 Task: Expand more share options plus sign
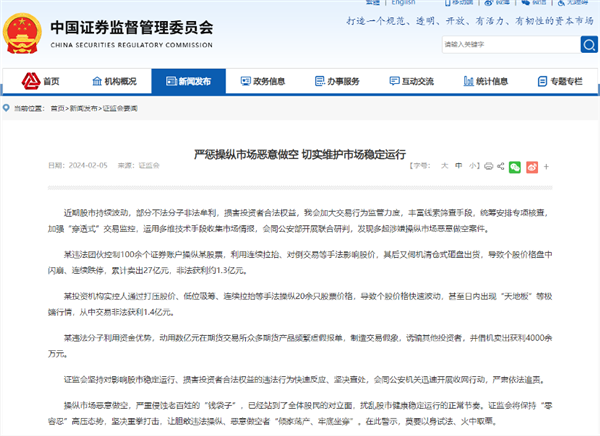tap(546, 165)
